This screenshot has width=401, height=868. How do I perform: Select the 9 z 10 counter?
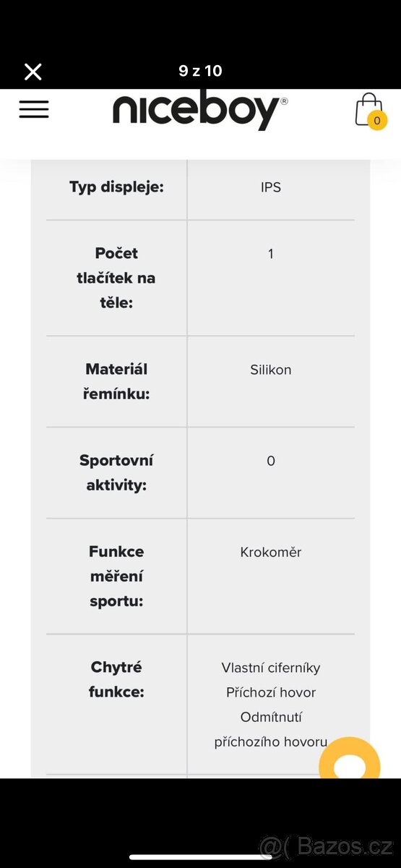click(201, 71)
